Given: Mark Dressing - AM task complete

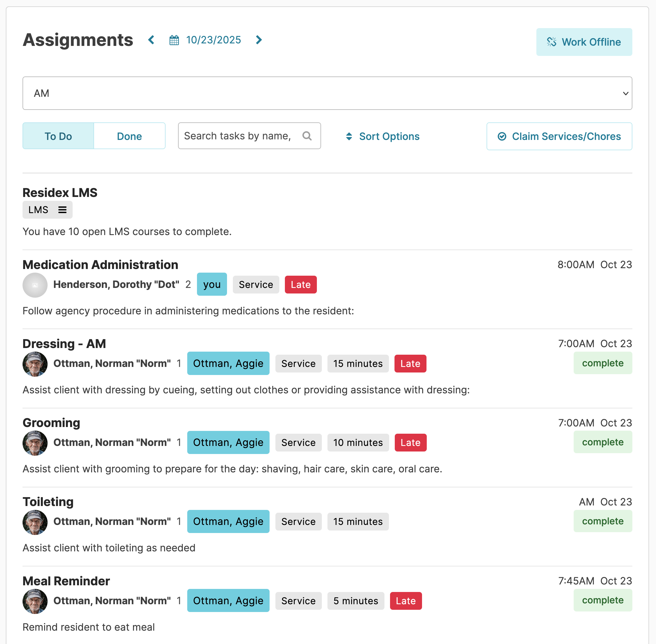Looking at the screenshot, I should pyautogui.click(x=602, y=363).
